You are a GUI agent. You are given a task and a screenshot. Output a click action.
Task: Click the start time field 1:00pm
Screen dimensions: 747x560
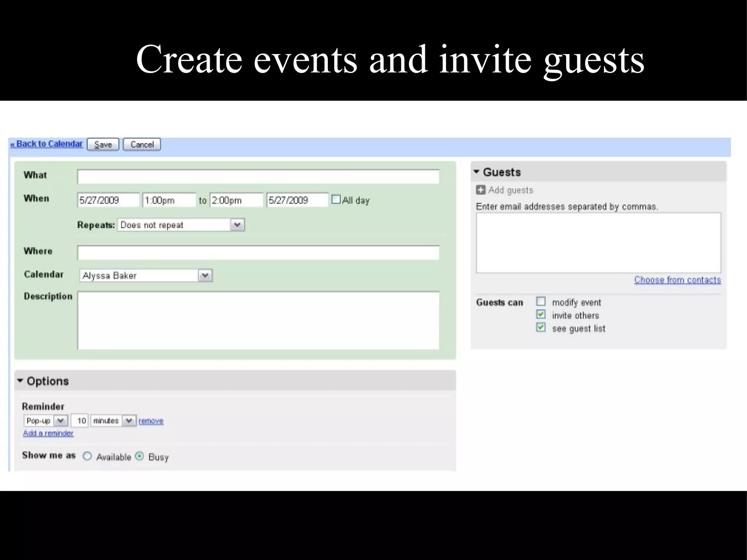(169, 200)
